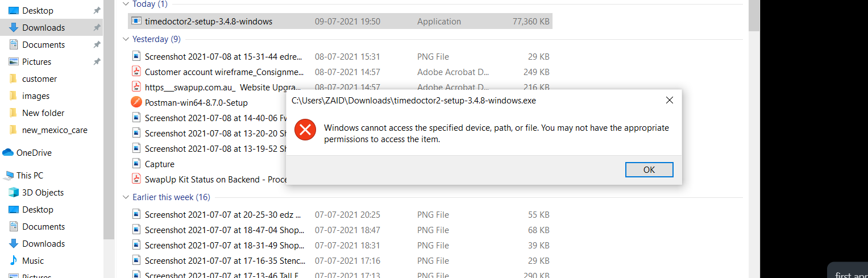
Task: Click the OK button in error dialog
Action: pyautogui.click(x=649, y=169)
